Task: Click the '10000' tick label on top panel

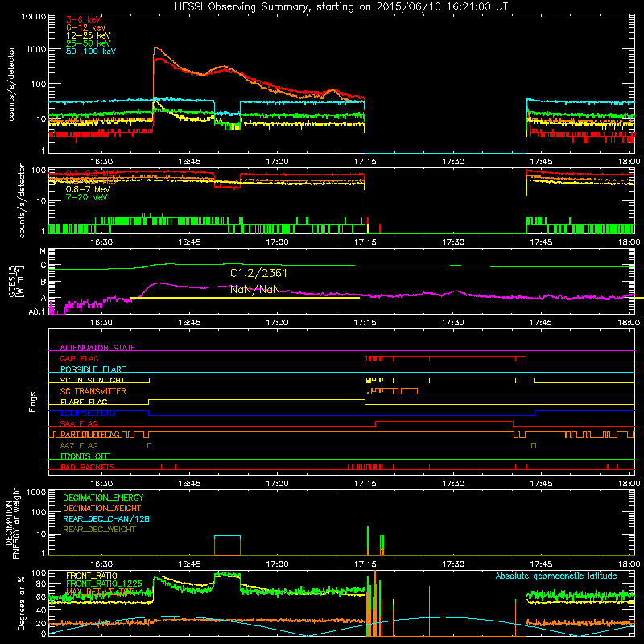Action: click(x=34, y=16)
